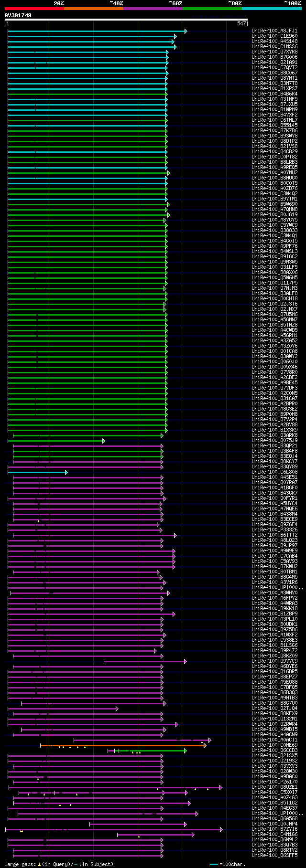
Task: Open hit UniRef100_C1E960
Action: pyautogui.click(x=274, y=36)
